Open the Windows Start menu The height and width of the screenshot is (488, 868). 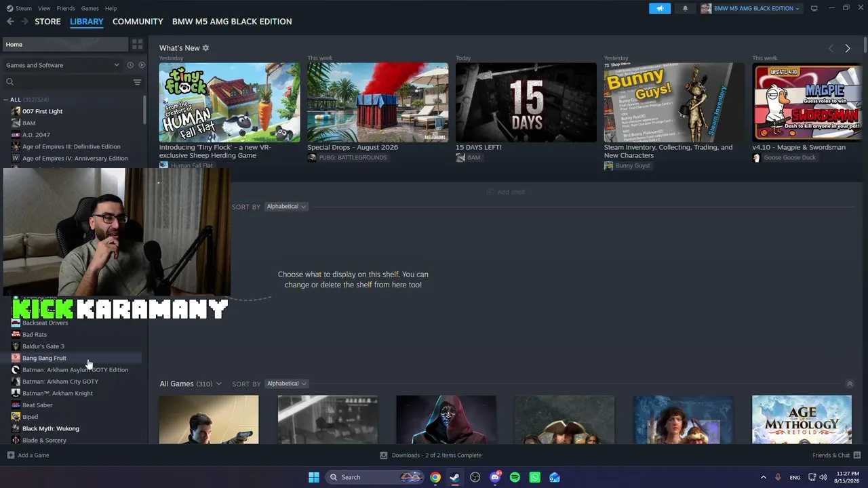click(314, 477)
